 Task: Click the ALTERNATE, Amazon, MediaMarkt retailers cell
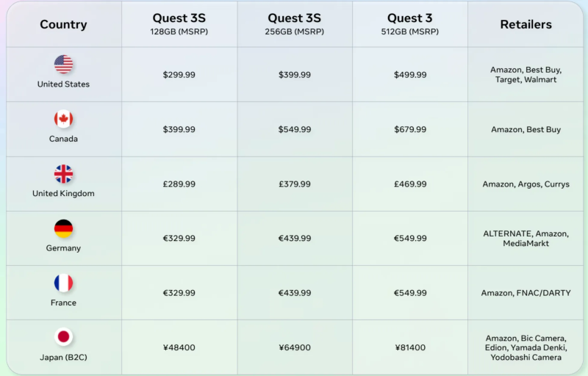click(526, 239)
